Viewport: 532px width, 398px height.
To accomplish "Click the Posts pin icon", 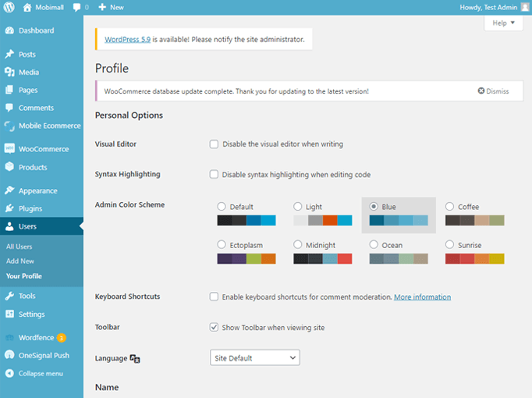I will (9, 55).
